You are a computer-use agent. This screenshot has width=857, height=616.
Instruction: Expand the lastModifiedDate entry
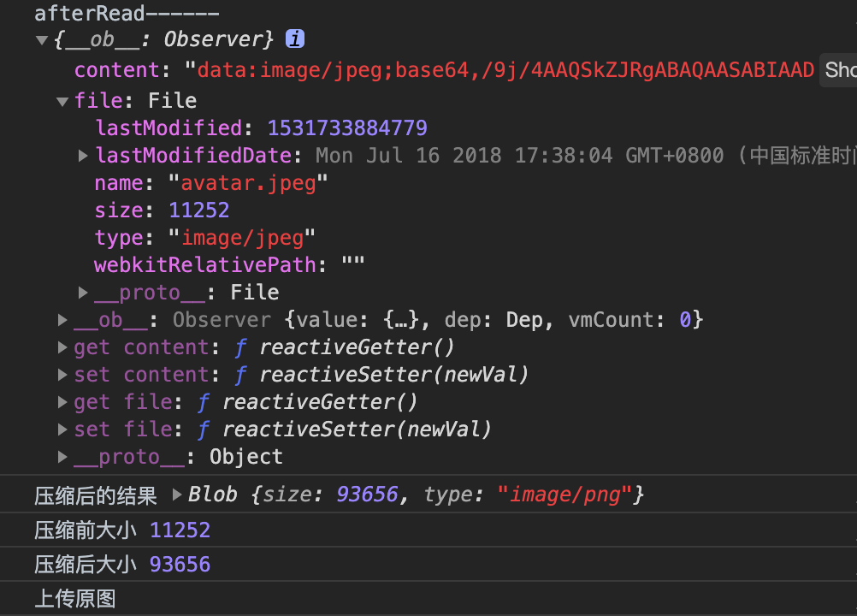coord(82,156)
